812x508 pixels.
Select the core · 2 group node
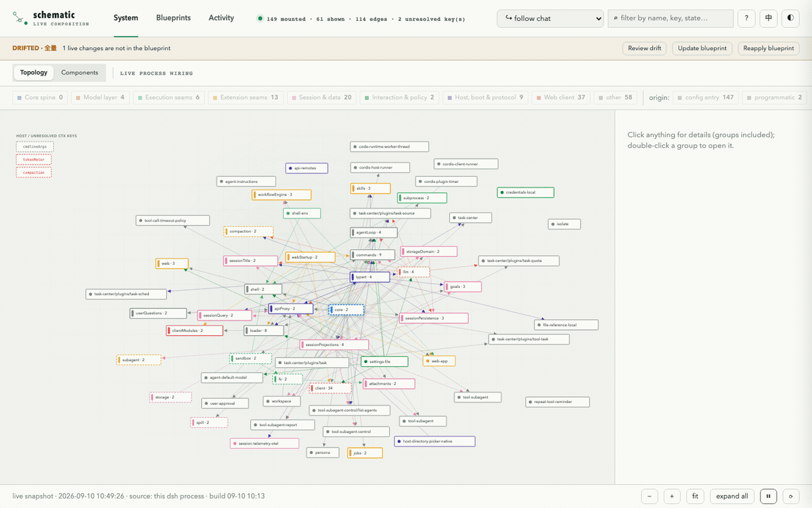tap(346, 310)
